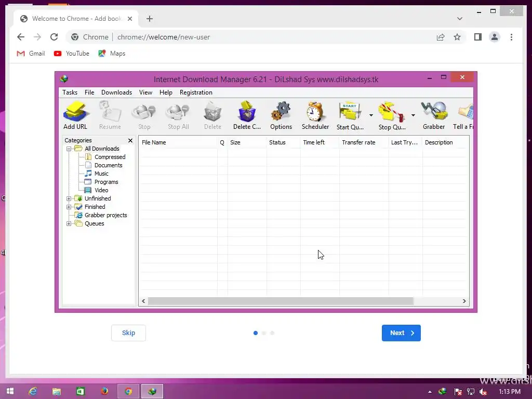This screenshot has width=532, height=399.
Task: Open the Downloads menu
Action: (116, 92)
